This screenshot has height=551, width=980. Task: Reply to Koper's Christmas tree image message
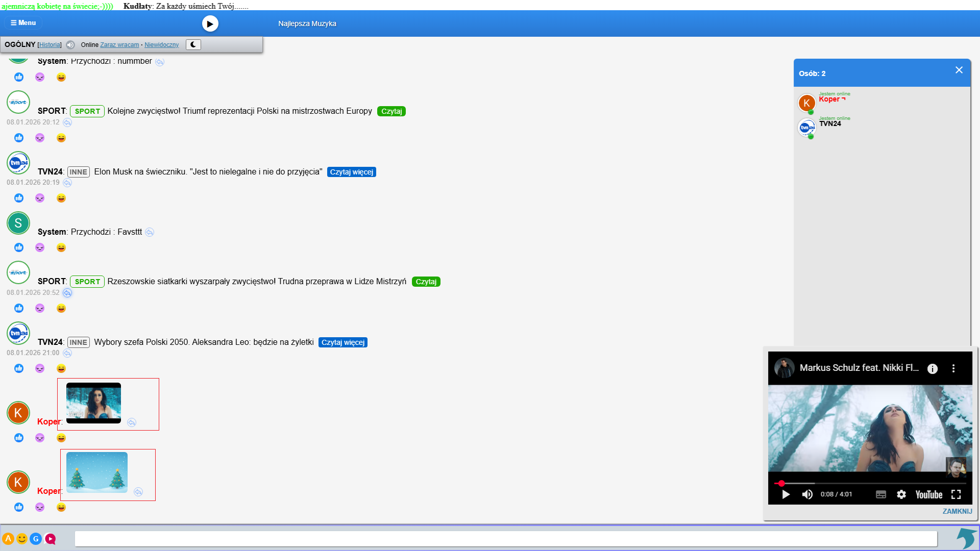coord(138,492)
